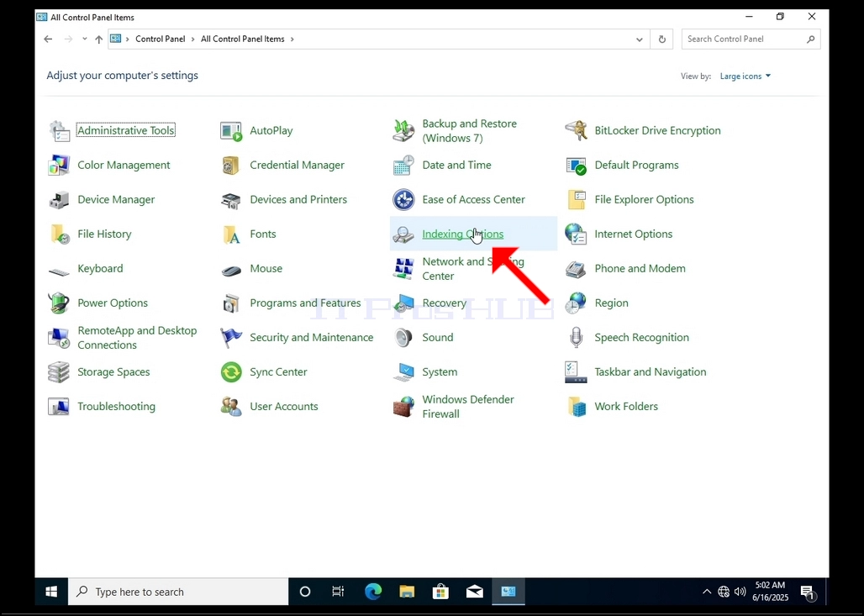Click the Backup and Restore icon
Viewport: 864px width, 616px height.
[x=403, y=130]
